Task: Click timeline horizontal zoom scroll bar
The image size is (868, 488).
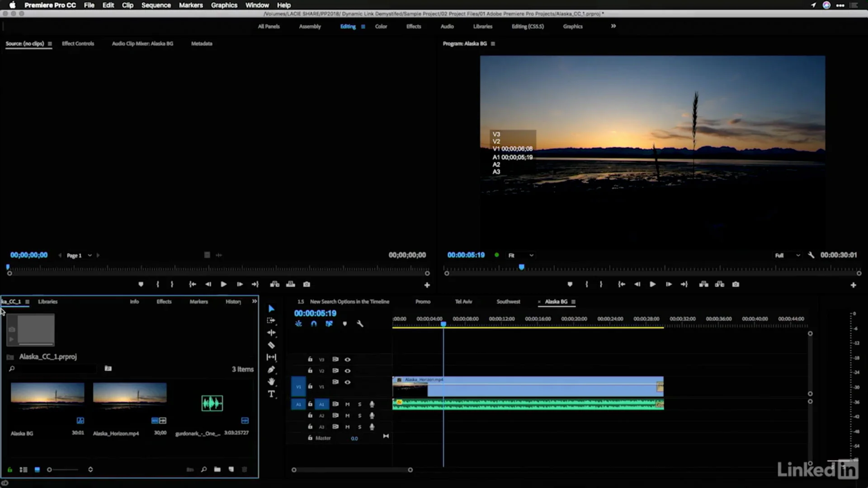Action: (352, 470)
